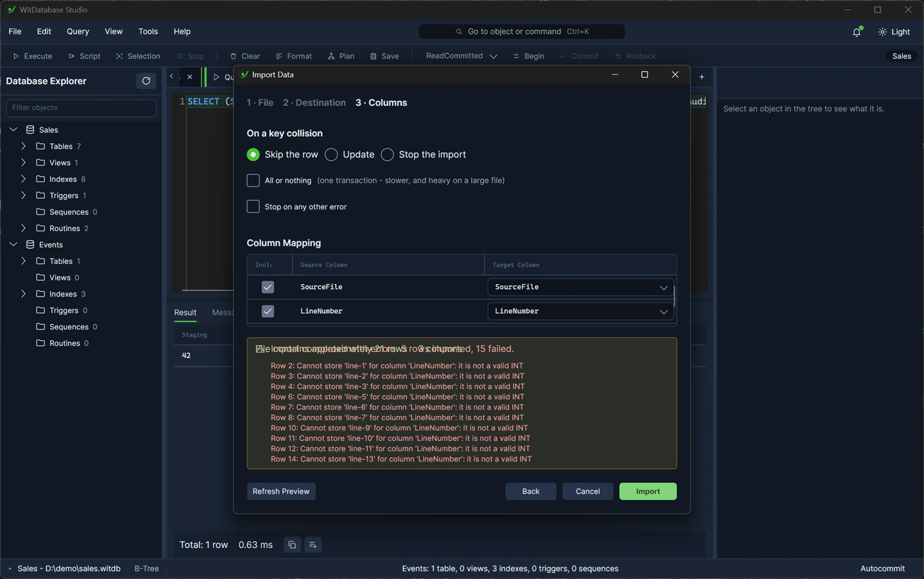Collapse the Events database node
This screenshot has width=924, height=579.
click(x=13, y=245)
